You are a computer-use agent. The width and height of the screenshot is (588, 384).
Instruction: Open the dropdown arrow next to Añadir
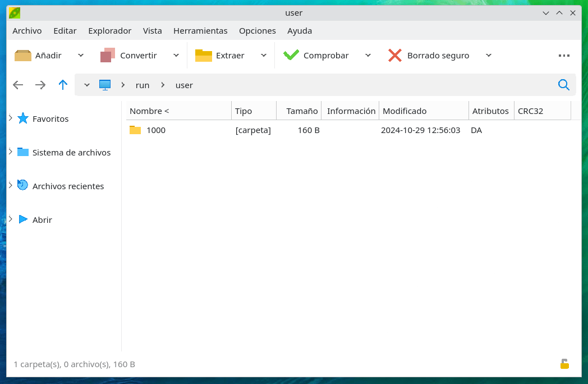pyautogui.click(x=81, y=55)
